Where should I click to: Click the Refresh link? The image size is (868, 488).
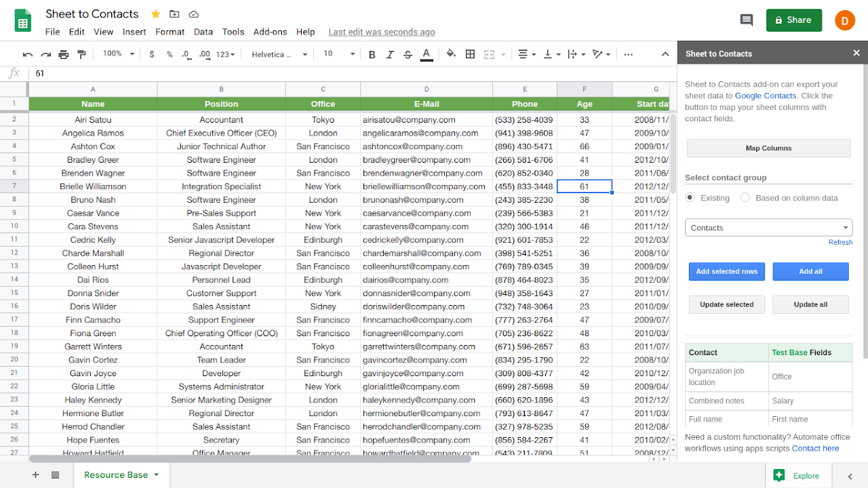click(x=840, y=242)
